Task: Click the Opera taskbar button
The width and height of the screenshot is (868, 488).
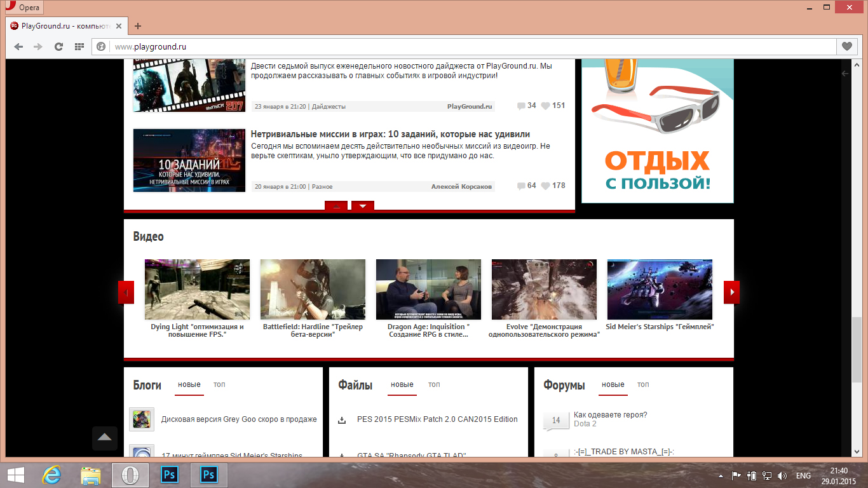Action: pyautogui.click(x=130, y=475)
